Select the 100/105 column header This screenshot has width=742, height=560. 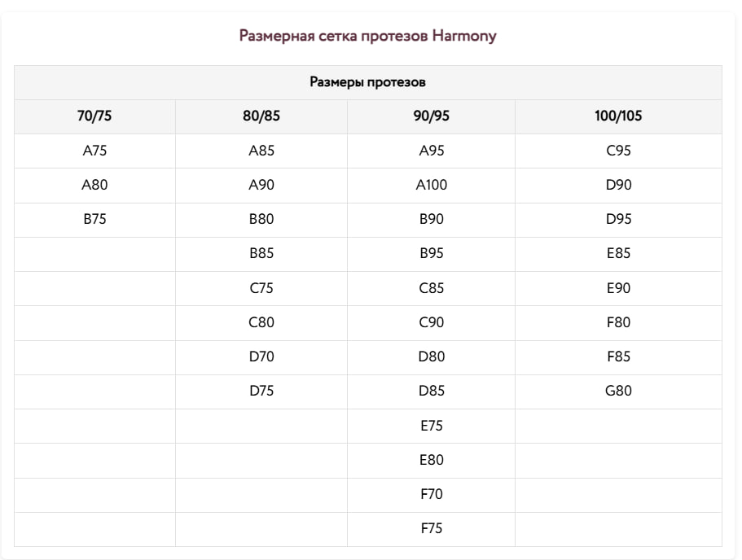[618, 116]
